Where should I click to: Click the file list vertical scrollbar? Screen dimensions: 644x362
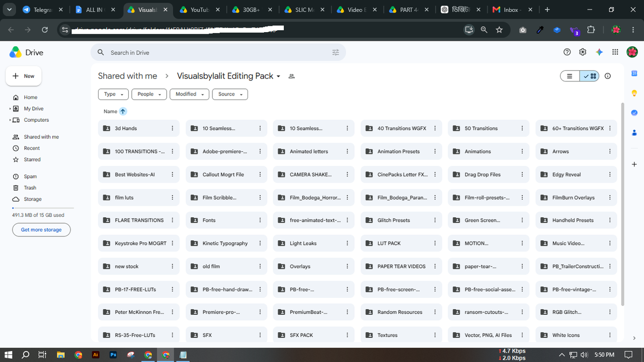pyautogui.click(x=622, y=204)
